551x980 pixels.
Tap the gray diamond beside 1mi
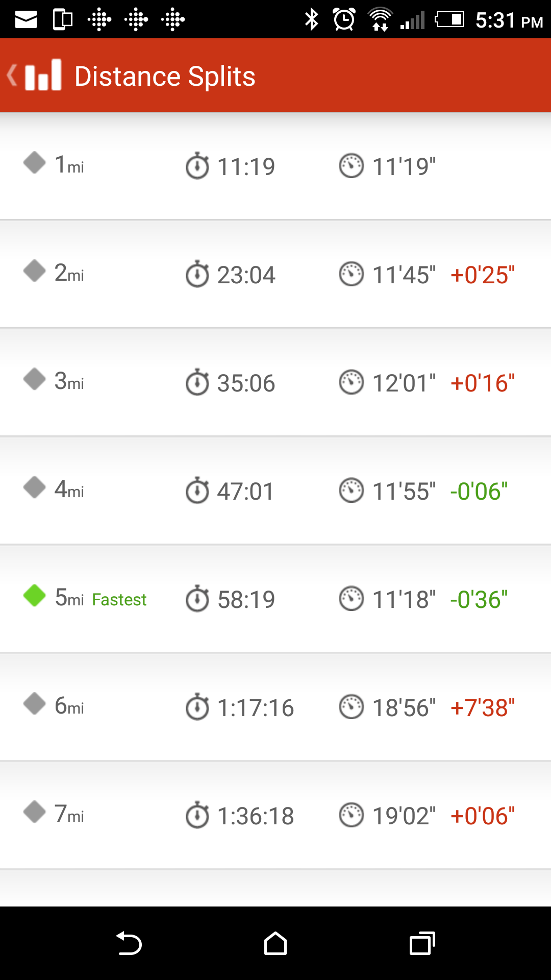(x=35, y=163)
